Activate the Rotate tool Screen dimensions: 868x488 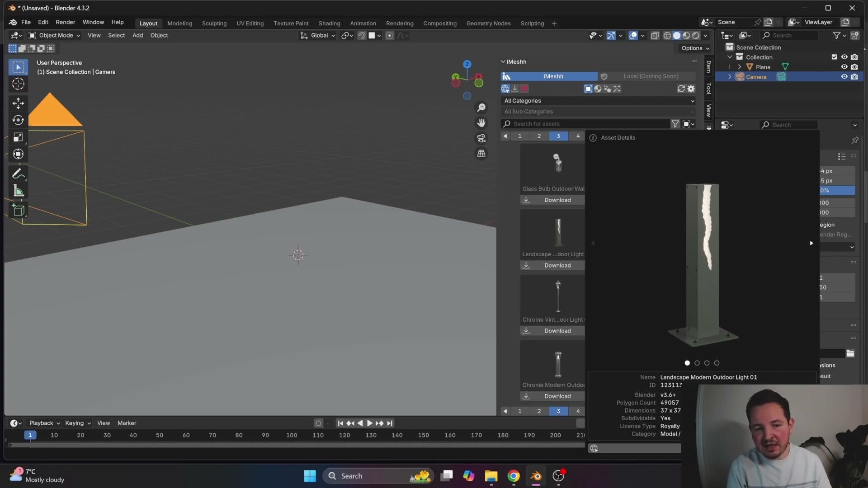pyautogui.click(x=18, y=120)
